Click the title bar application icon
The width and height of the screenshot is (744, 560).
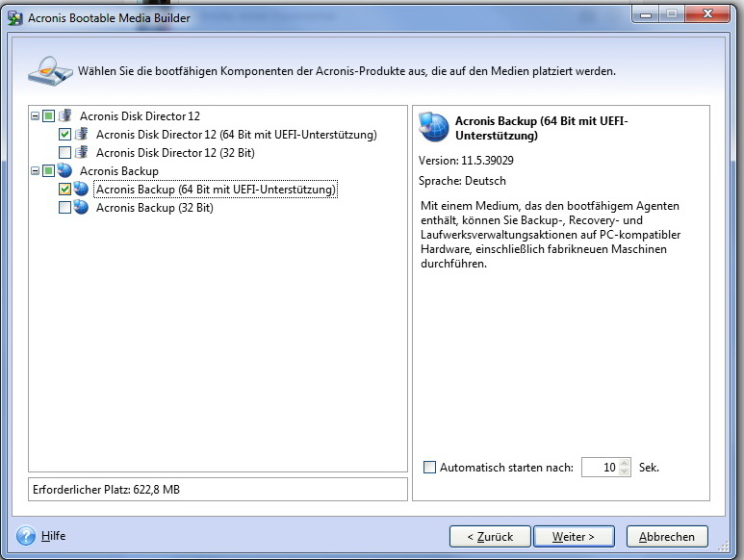(x=15, y=18)
